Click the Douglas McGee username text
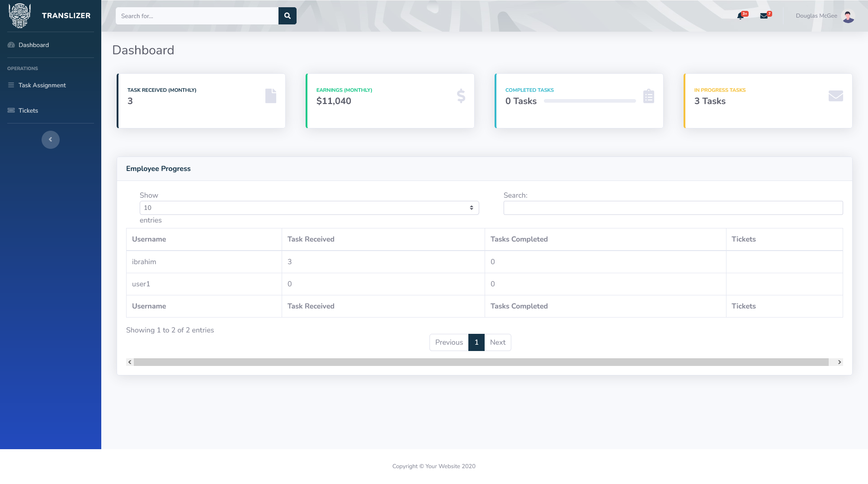Viewport: 868px width, 484px height. 816,16
